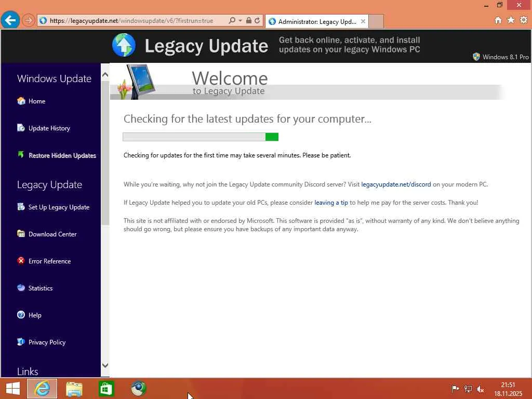
Task: Visit the legacyupdate.net/discord link
Action: [x=396, y=184]
